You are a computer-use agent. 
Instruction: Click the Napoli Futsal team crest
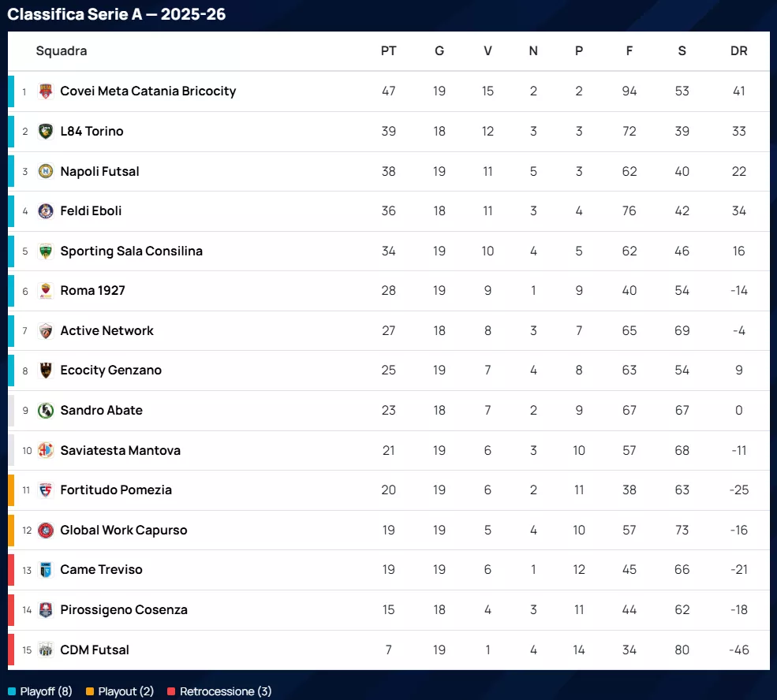46,171
